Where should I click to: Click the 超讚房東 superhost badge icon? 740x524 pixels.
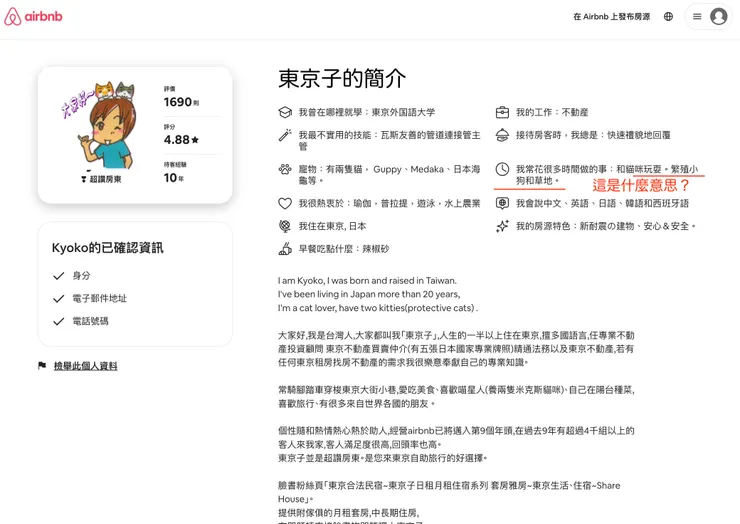click(84, 179)
